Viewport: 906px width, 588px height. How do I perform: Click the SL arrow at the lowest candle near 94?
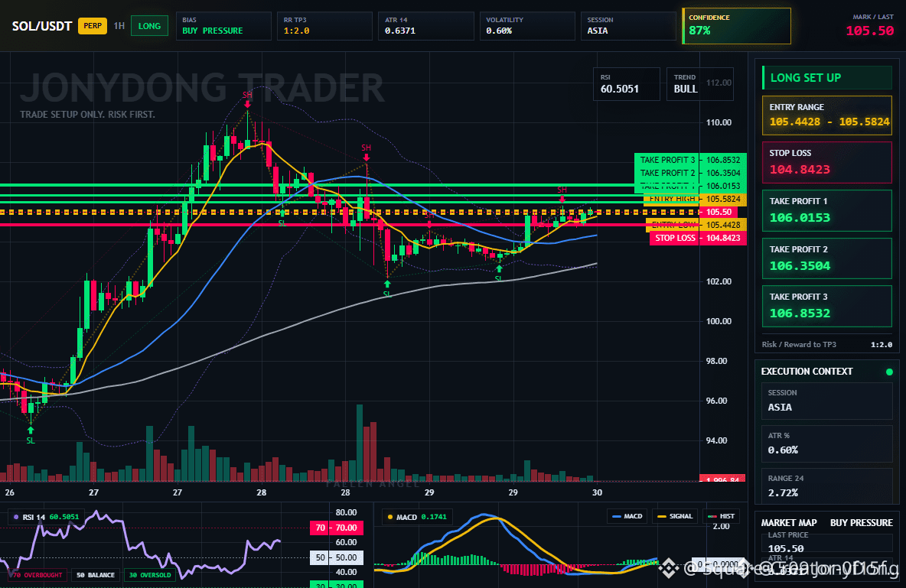pos(31,430)
